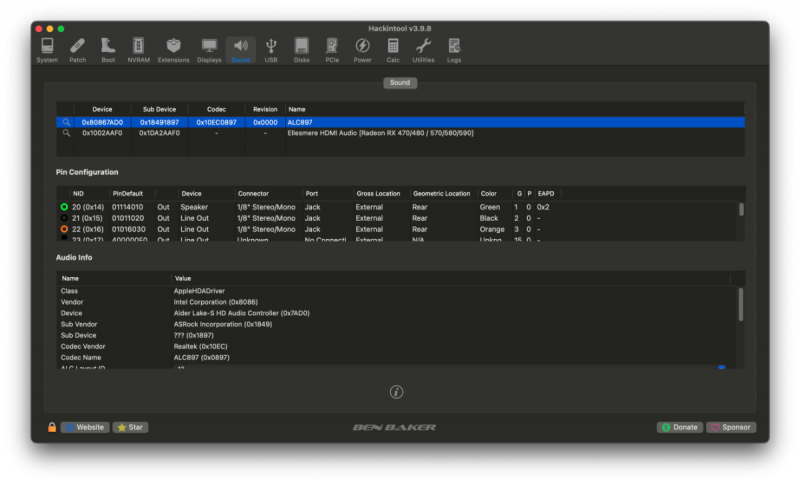Open the Utilities tools section

[x=423, y=49]
